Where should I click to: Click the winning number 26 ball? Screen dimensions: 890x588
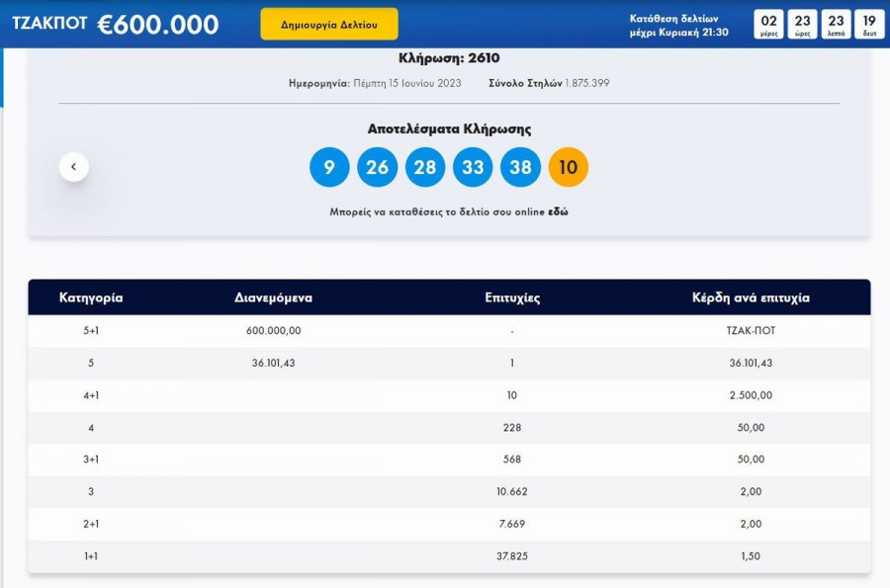[377, 167]
